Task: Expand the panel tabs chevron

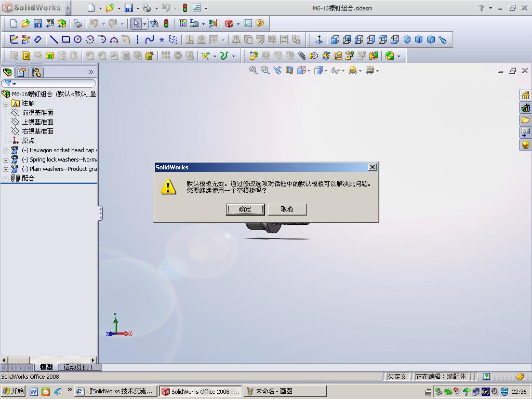Action: point(91,72)
